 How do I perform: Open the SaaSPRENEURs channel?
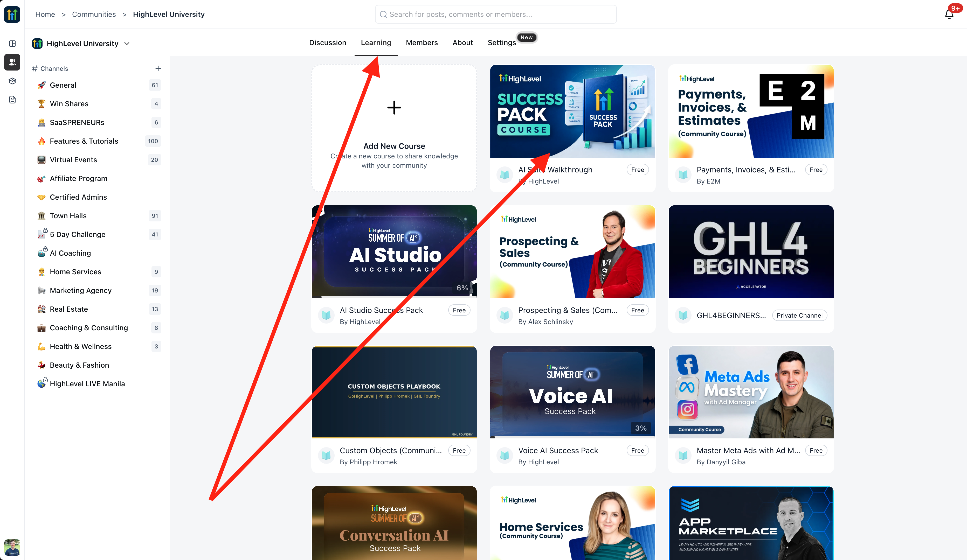[x=99, y=122]
